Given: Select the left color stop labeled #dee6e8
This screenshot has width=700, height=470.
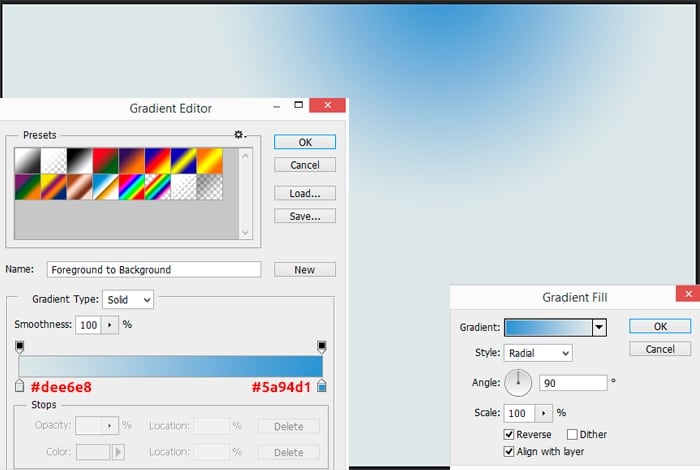Looking at the screenshot, I should (x=19, y=386).
